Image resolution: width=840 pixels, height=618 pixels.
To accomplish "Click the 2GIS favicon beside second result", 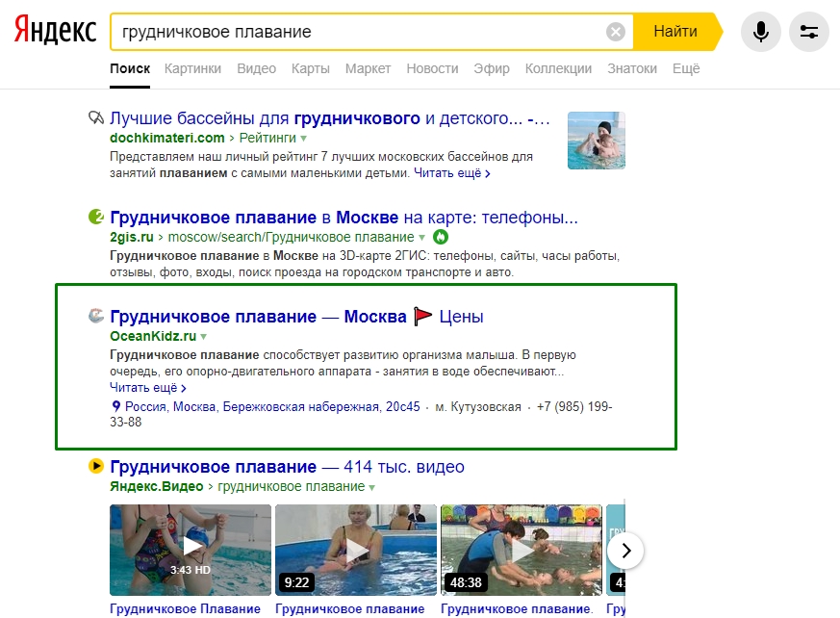I will [x=96, y=218].
